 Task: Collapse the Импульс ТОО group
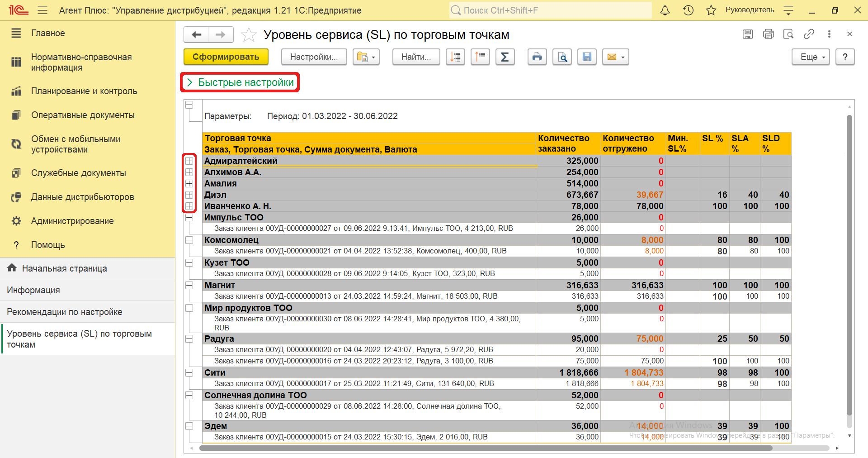click(189, 217)
